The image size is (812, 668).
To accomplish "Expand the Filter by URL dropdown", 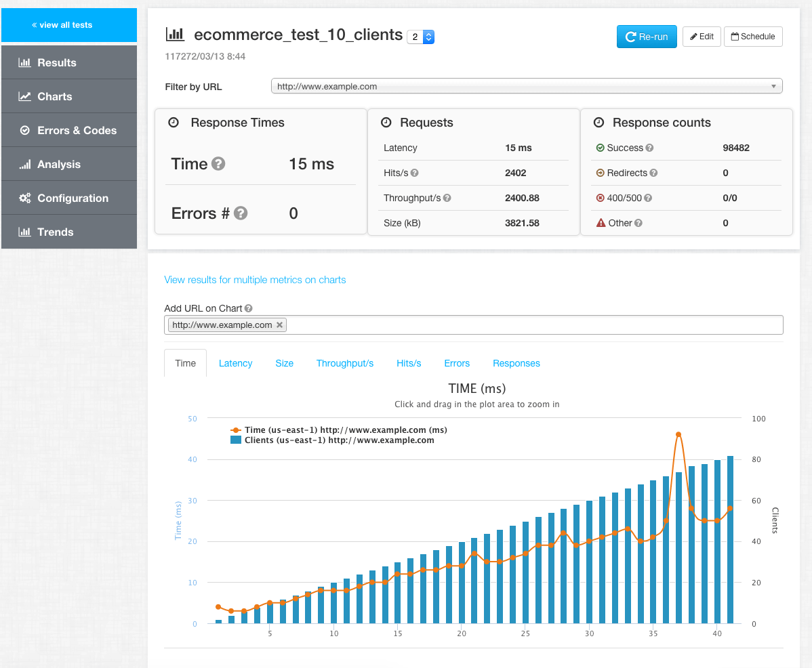I will (527, 87).
